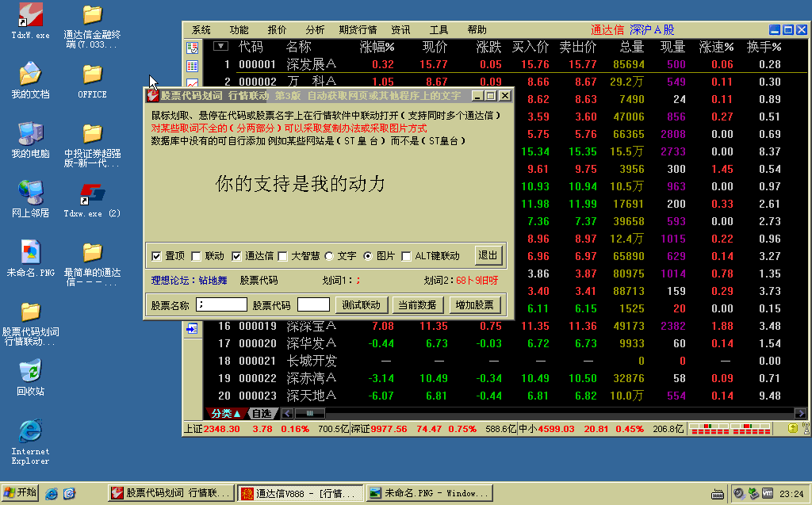Screen dimensions: 812x505
Task: Sort by the 换手% column header
Action: (764, 47)
